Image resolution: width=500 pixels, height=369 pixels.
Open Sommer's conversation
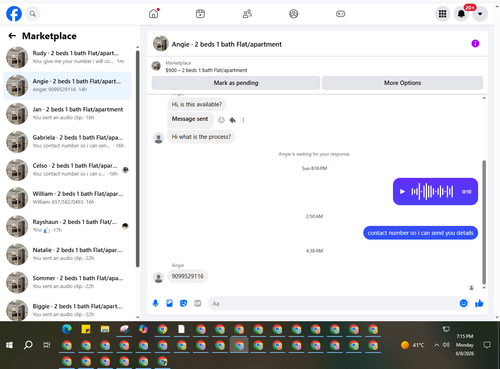point(67,282)
